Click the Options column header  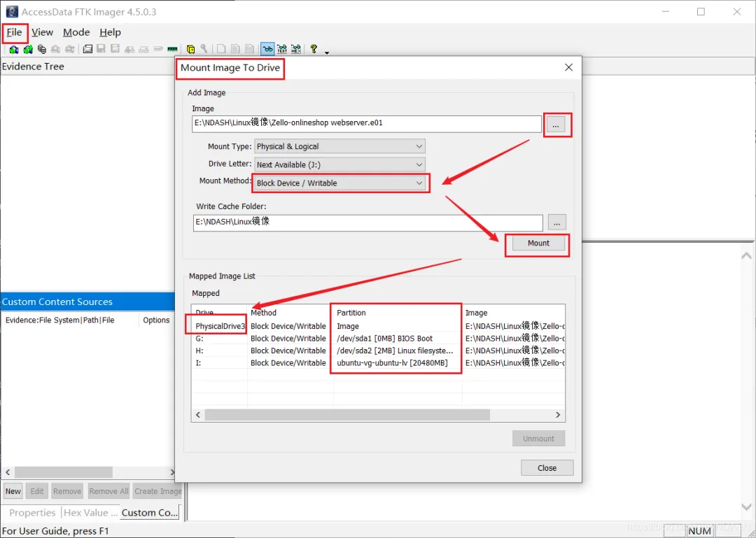pos(156,320)
